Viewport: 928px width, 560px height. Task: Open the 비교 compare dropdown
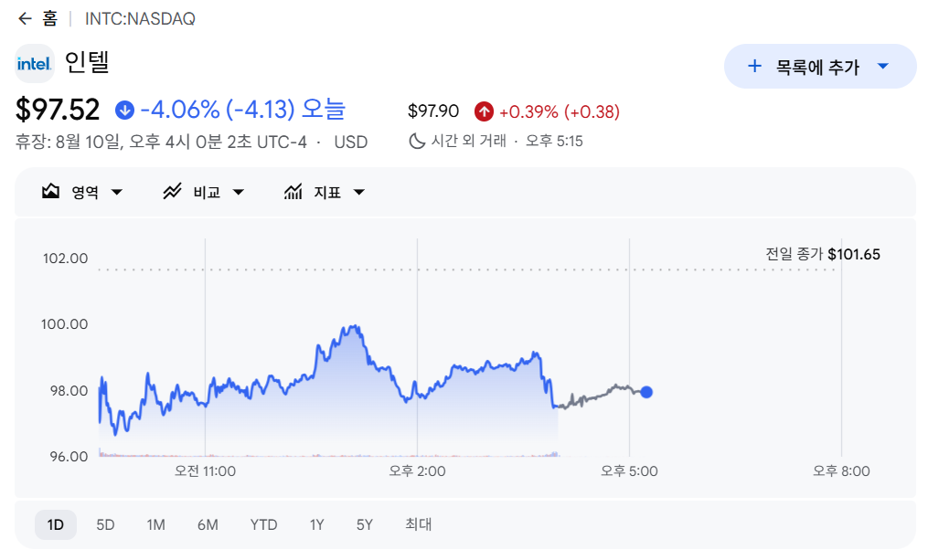(x=239, y=192)
